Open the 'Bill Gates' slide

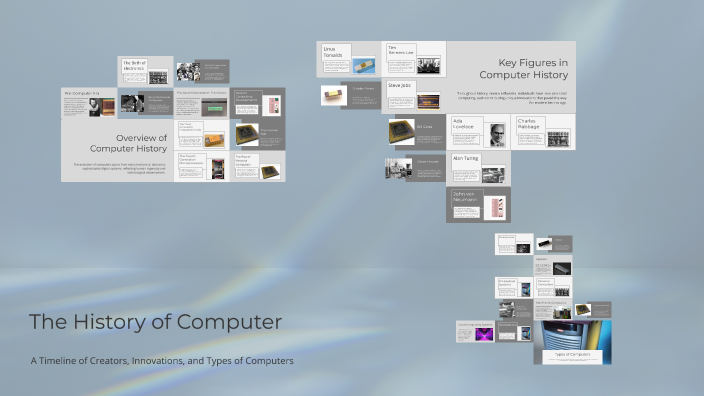click(x=417, y=132)
